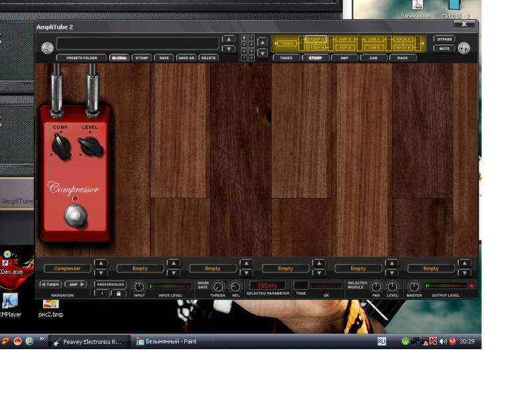Click the SAVE AS button
Image resolution: width=532 pixels, height=399 pixels.
(x=186, y=58)
